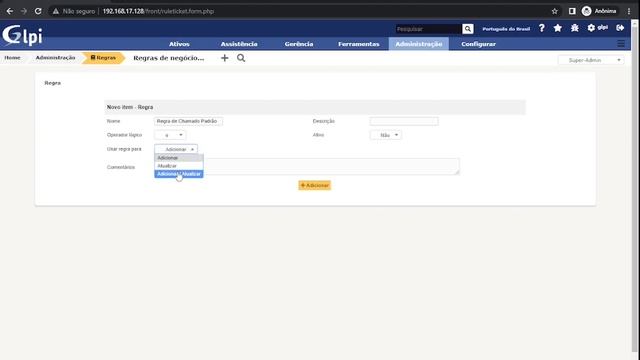Open browser side panel icon
This screenshot has height=360, width=640.
[x=572, y=11]
